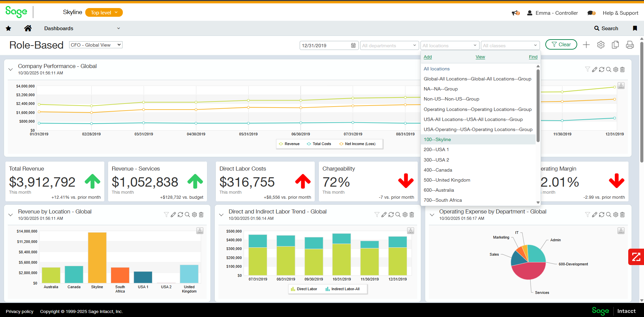The height and width of the screenshot is (317, 644).
Task: Delete Revenue by Location component via trash icon
Action: (201, 214)
